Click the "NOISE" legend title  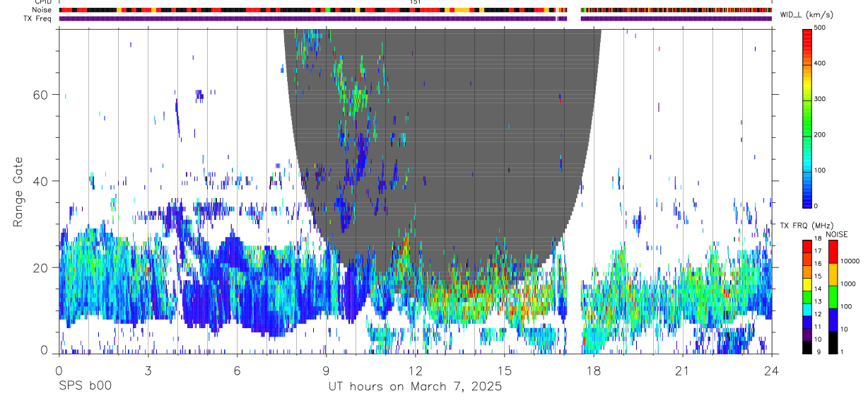(835, 234)
